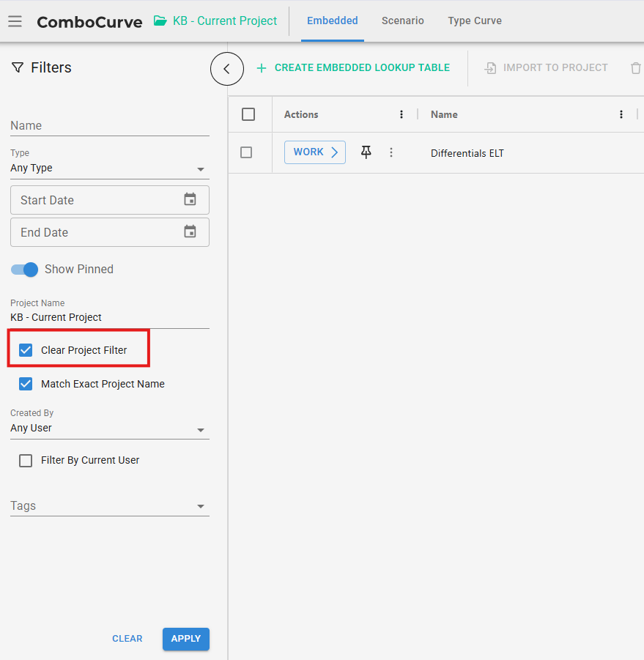Viewport: 644px width, 660px height.
Task: Enable Filter By Current User
Action: (26, 461)
